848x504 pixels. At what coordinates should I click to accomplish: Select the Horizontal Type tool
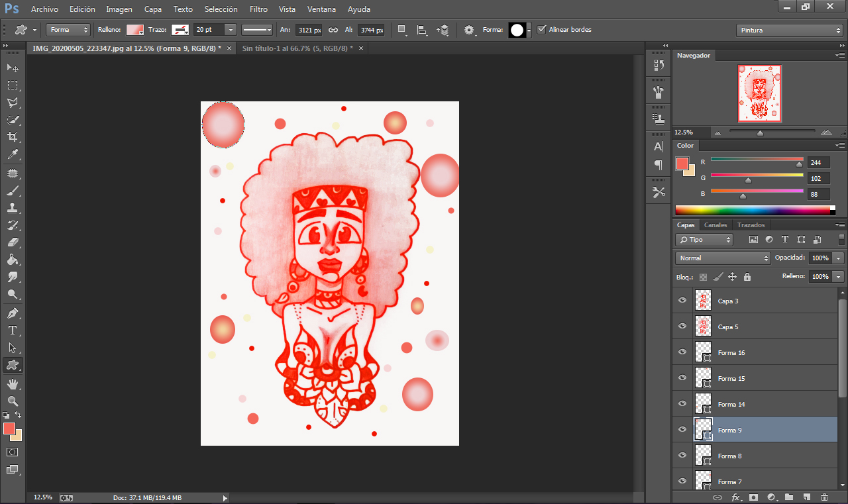pos(13,330)
